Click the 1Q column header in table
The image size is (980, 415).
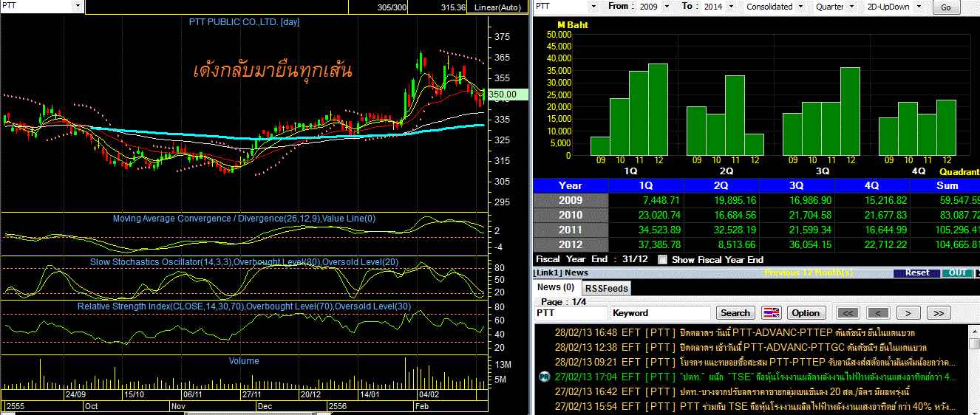point(647,185)
